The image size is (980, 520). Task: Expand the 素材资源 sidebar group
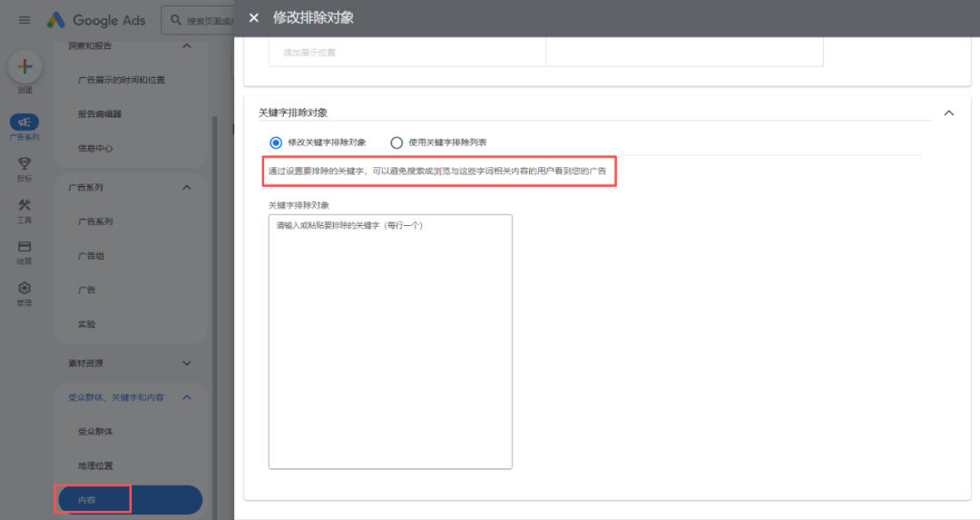point(187,363)
